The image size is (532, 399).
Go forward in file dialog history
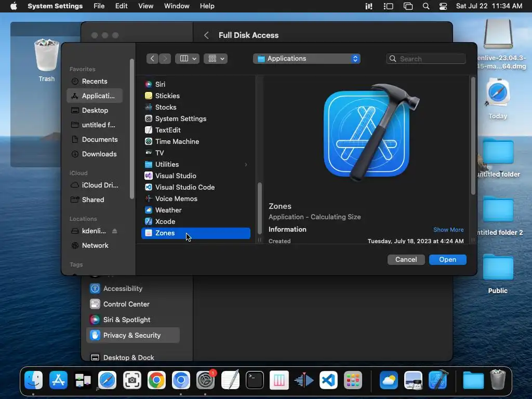[x=165, y=59]
